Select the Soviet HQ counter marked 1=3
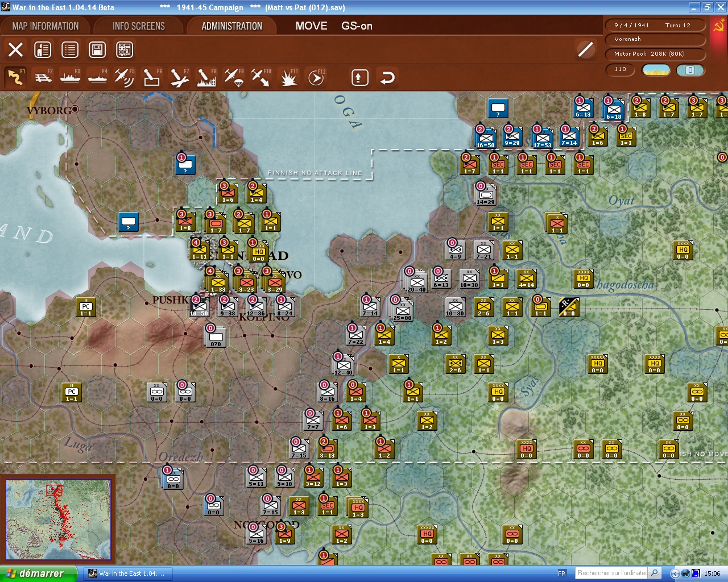Screen dimensions: 728x582 click(x=358, y=506)
